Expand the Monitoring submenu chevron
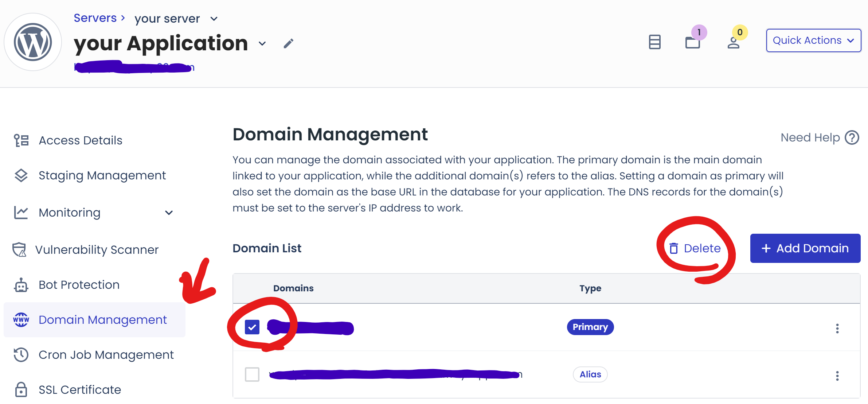 169,213
